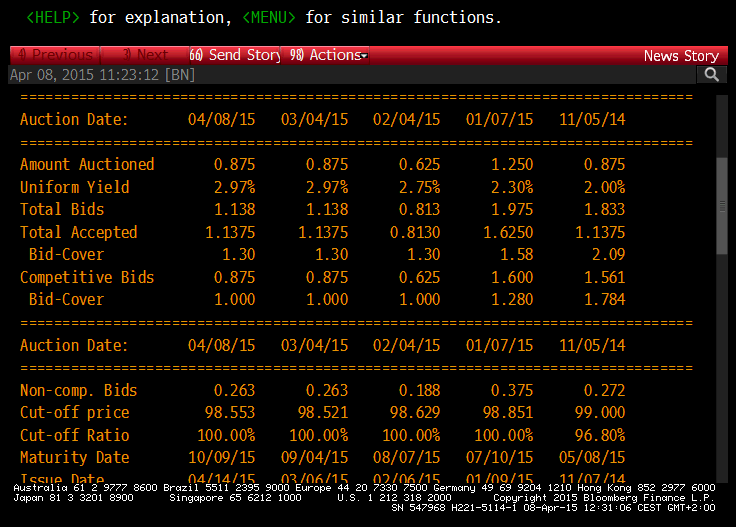Screen dimensions: 736x527
Task: Click the Cut-off price 98.629
Action: 415,412
